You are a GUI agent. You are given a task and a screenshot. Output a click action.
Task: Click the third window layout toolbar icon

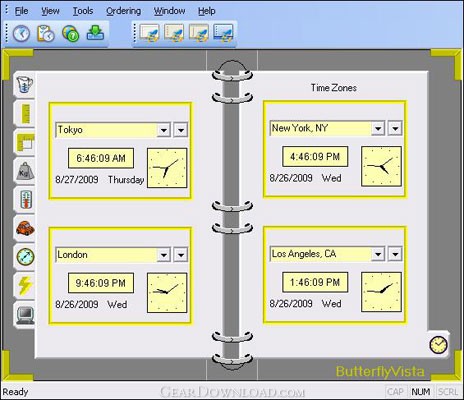coord(198,33)
